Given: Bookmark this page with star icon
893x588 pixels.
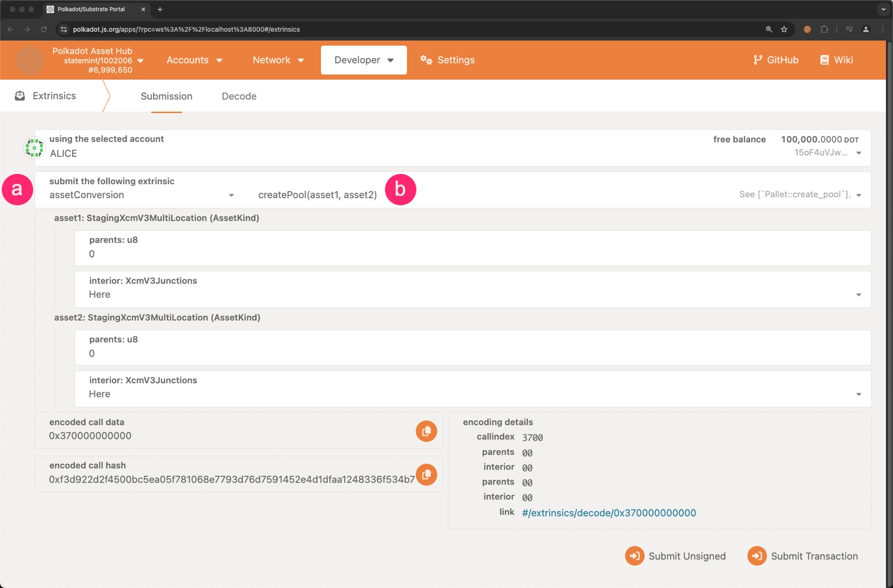Looking at the screenshot, I should 784,30.
